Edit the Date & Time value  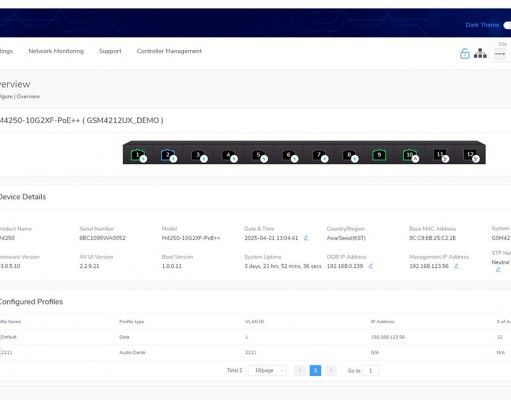(x=306, y=238)
